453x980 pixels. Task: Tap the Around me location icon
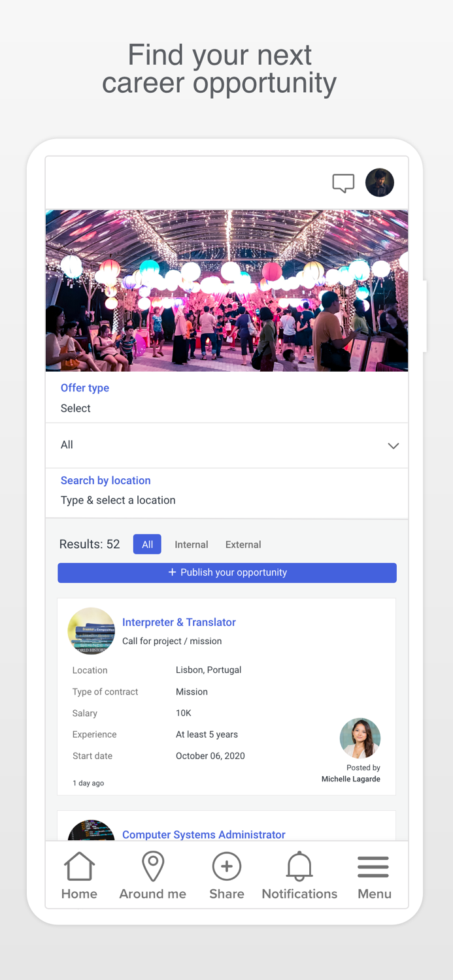click(152, 864)
